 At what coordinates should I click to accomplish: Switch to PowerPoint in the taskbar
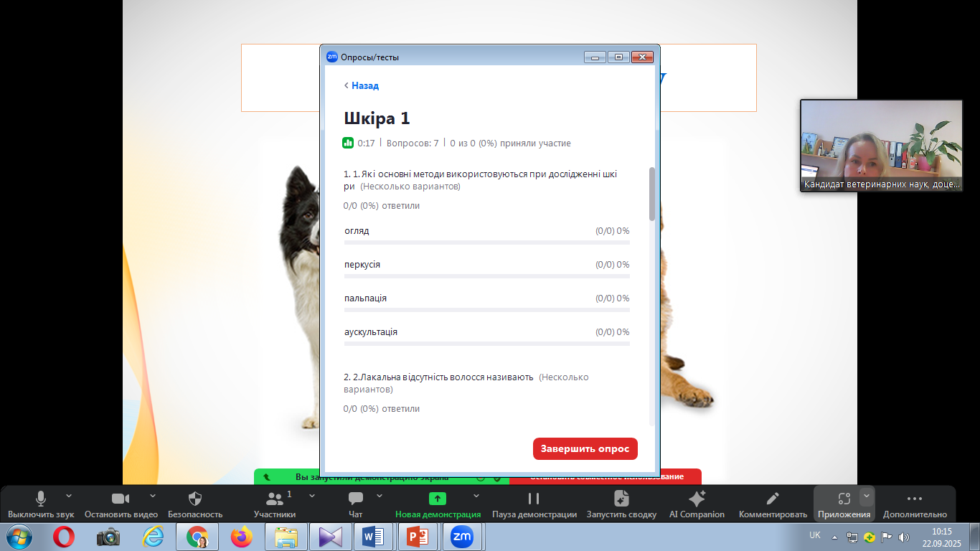[419, 537]
